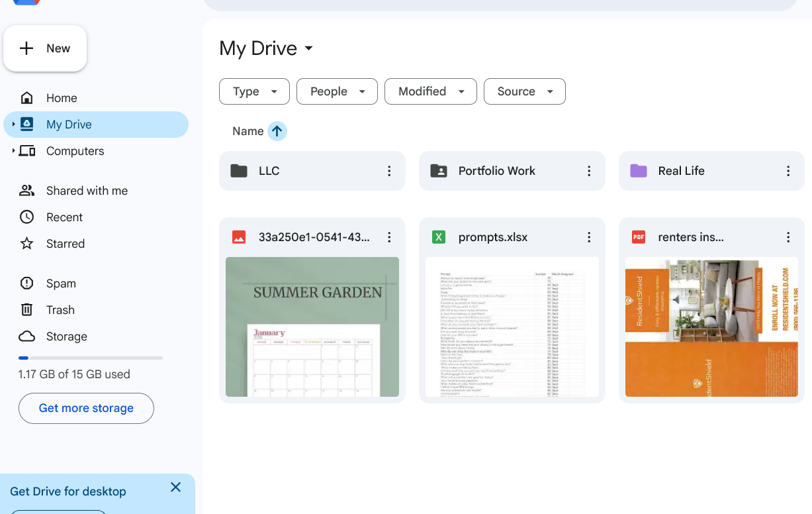Click the Get more storage button
The width and height of the screenshot is (812, 514).
point(86,409)
